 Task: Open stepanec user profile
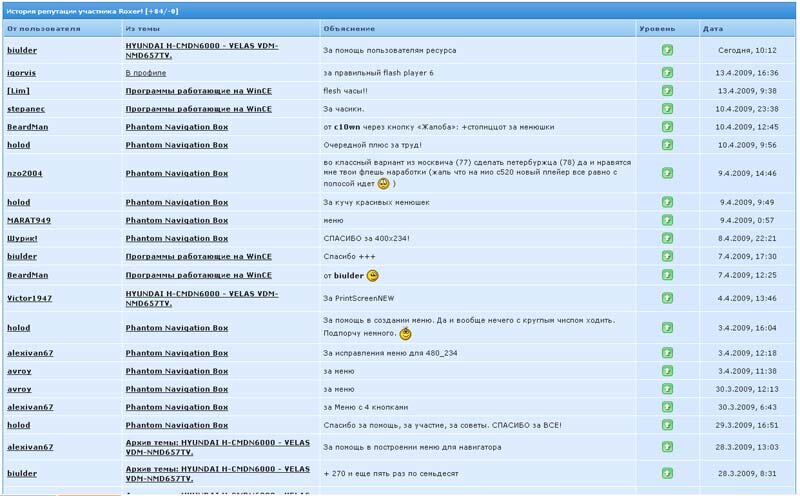[x=26, y=108]
